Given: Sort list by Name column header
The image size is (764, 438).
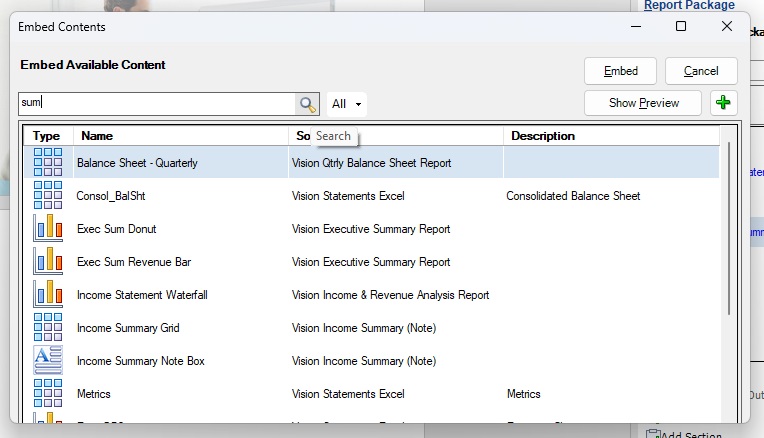Looking at the screenshot, I should [180, 136].
